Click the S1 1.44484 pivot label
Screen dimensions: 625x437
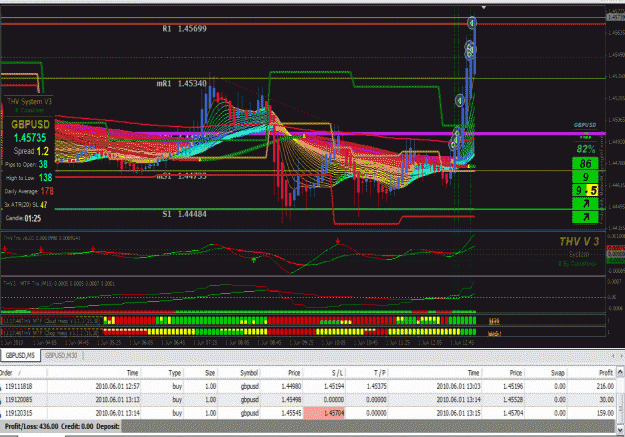(184, 214)
